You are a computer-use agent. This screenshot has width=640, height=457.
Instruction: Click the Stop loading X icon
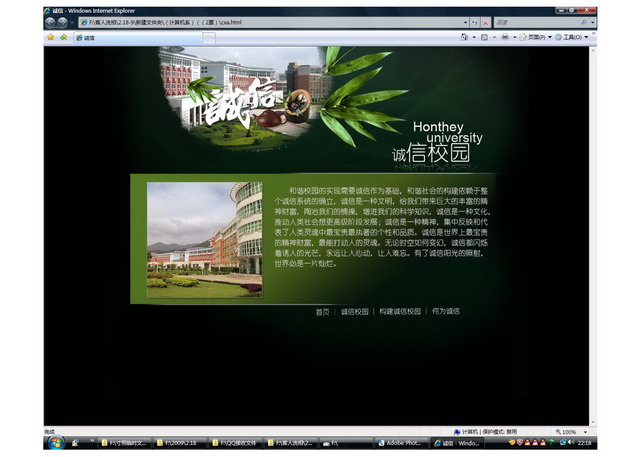coord(486,21)
